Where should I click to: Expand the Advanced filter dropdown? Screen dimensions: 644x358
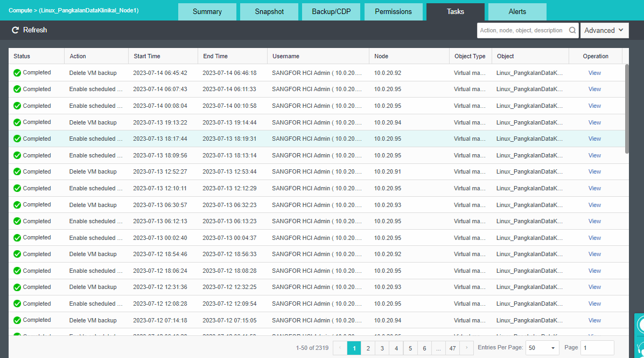[604, 31]
